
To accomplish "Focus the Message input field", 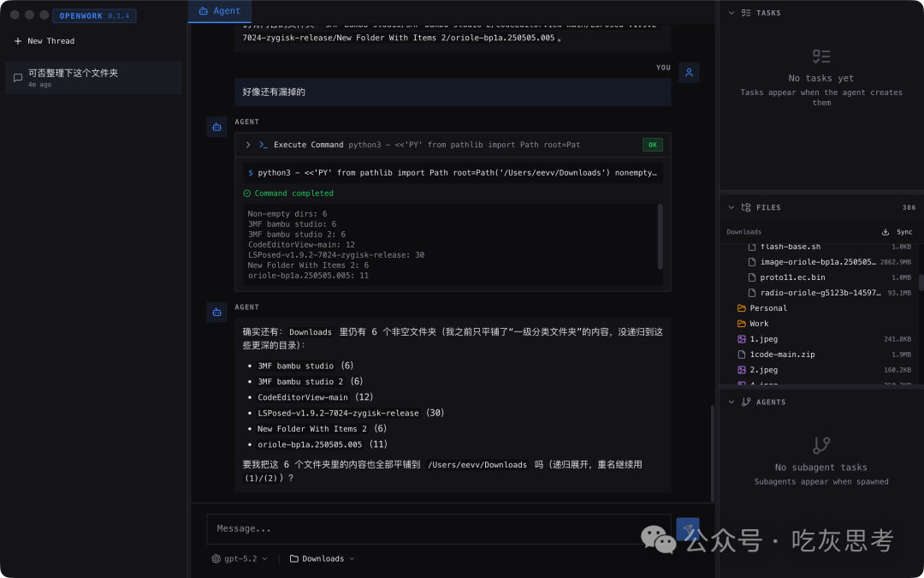I will (x=438, y=528).
